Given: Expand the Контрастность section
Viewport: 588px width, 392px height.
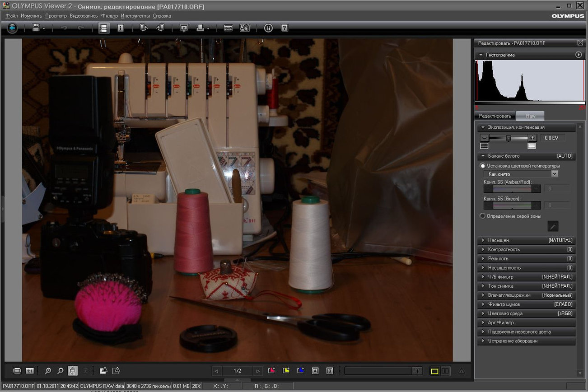Looking at the screenshot, I should point(526,249).
